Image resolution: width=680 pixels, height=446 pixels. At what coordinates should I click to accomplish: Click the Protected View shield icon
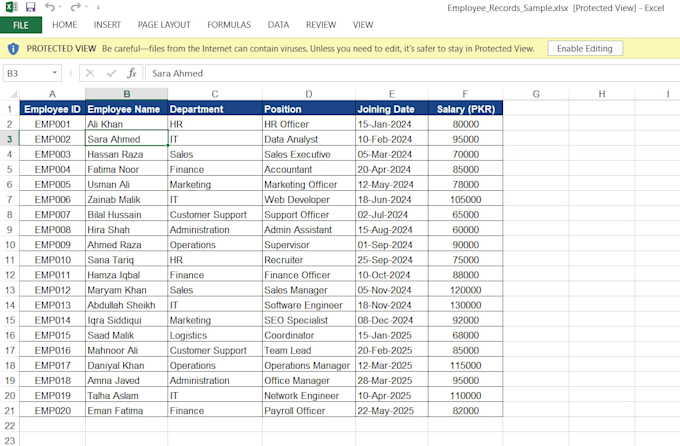pyautogui.click(x=13, y=49)
